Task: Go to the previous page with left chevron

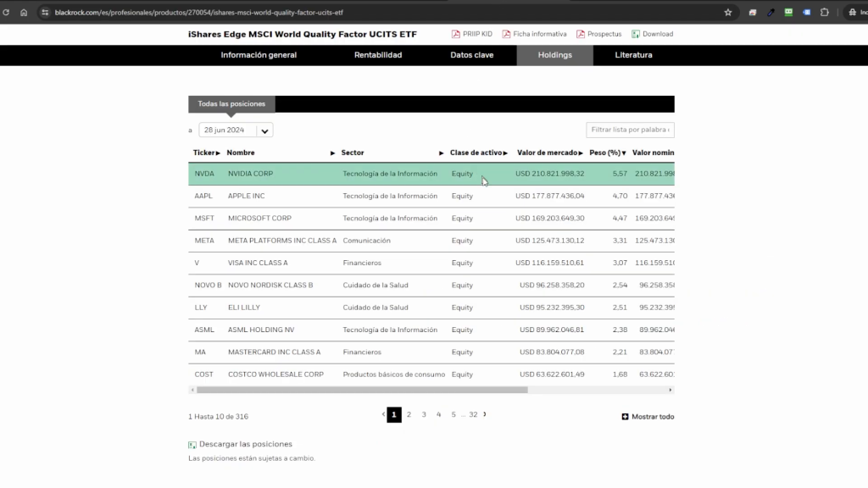Action: 383,414
